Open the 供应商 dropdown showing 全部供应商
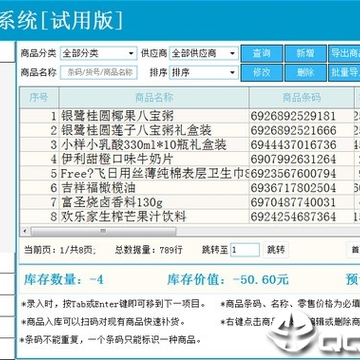 point(204,53)
